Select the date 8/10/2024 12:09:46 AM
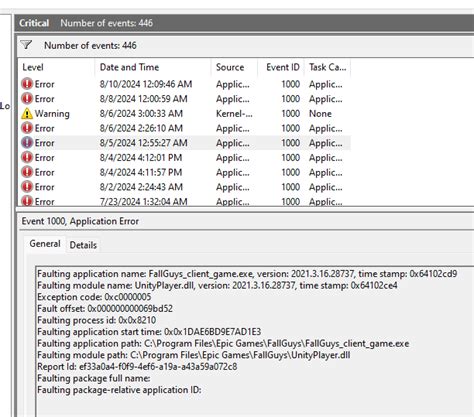This screenshot has height=417, width=474. pos(146,84)
